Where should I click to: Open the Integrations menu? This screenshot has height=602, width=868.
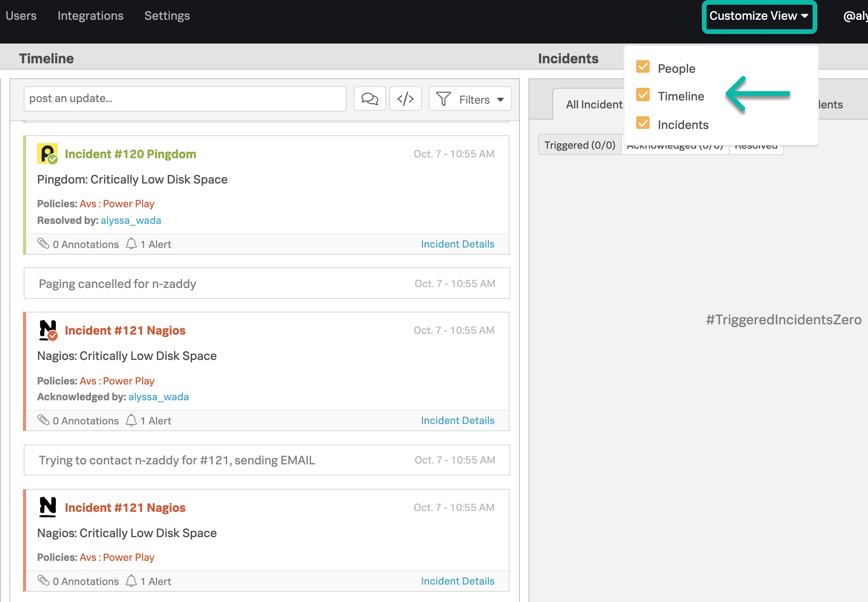(90, 16)
